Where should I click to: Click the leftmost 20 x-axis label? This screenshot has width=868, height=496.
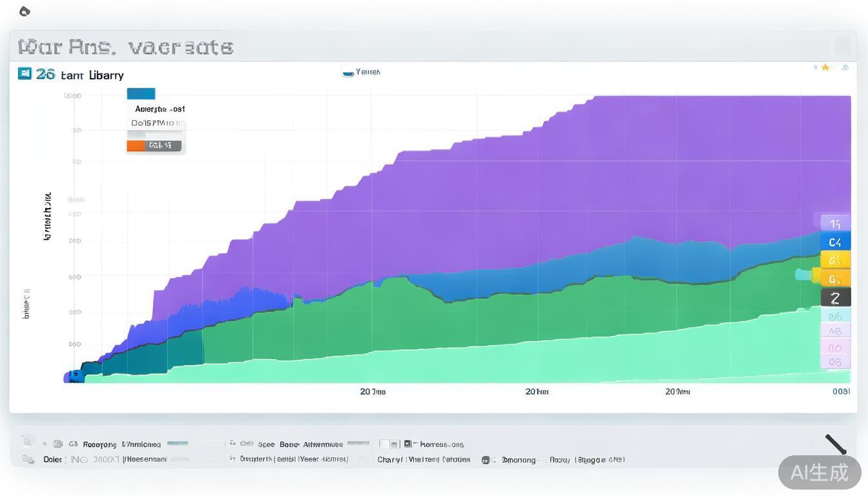coord(373,391)
